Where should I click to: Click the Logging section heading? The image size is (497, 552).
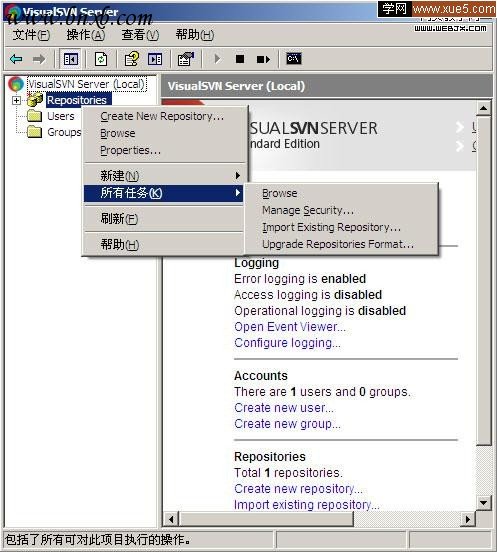coord(257,263)
